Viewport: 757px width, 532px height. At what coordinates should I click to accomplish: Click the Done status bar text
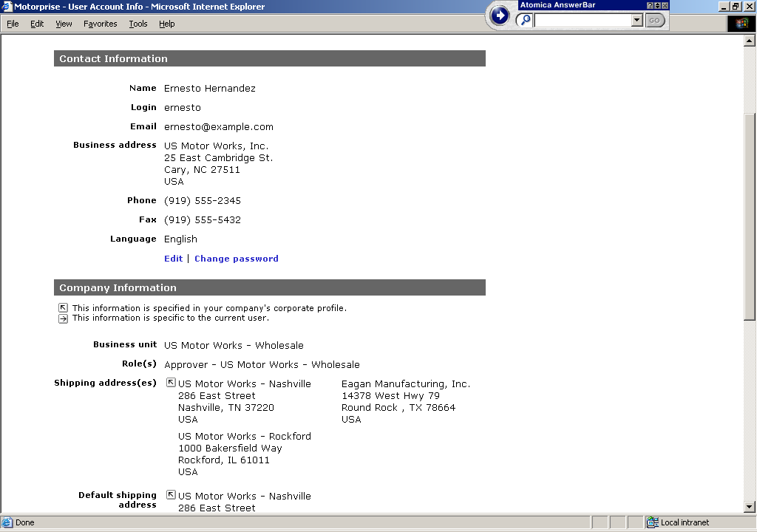(x=24, y=522)
